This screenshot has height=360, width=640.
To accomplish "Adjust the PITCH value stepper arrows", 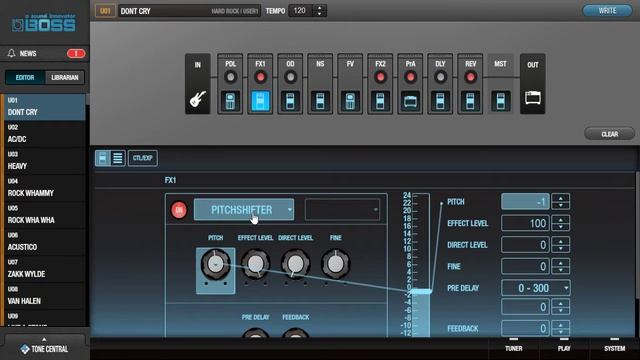I will [560, 202].
